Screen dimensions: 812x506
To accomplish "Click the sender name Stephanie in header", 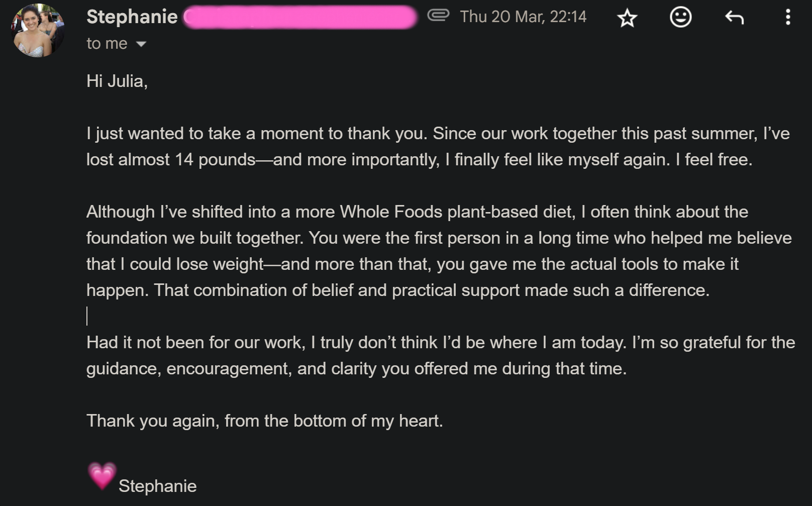I will tap(132, 17).
